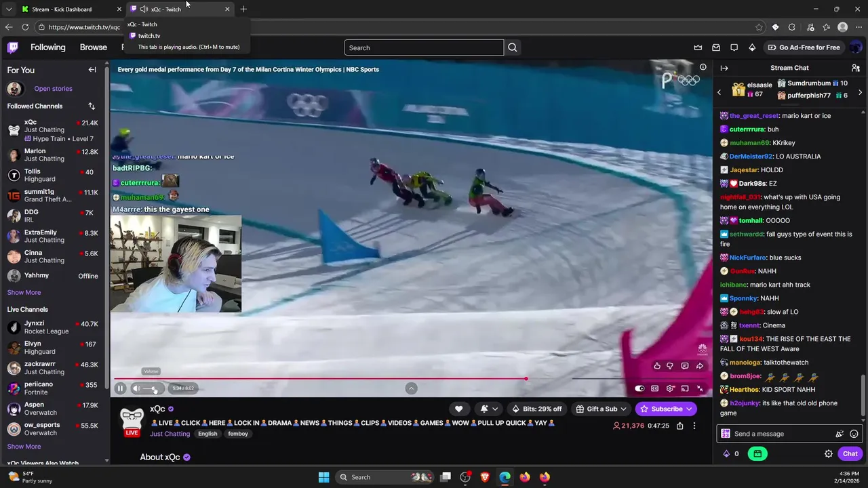The image size is (868, 488).
Task: Open closed captions in the player
Action: pyautogui.click(x=654, y=388)
